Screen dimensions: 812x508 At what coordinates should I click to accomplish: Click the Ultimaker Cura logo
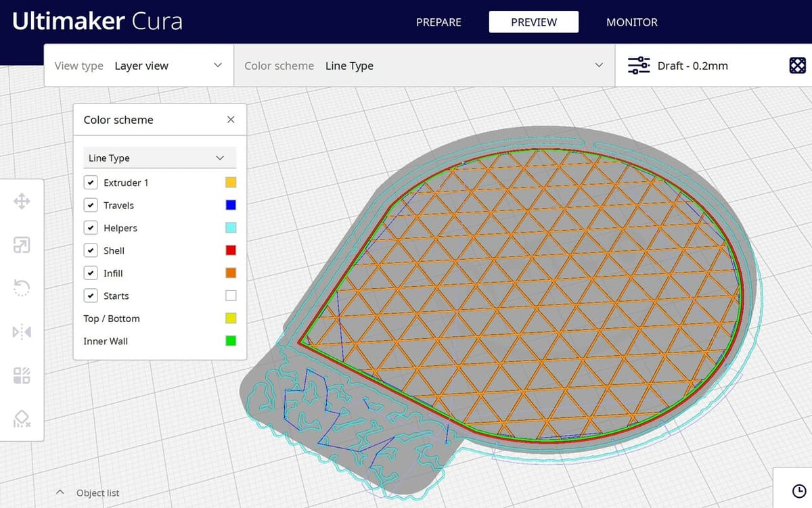pyautogui.click(x=97, y=21)
